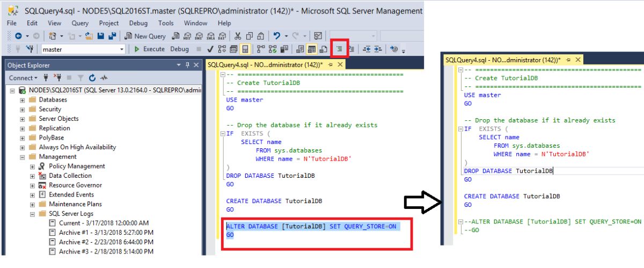Click the Copy icon in toolbar

(x=250, y=36)
